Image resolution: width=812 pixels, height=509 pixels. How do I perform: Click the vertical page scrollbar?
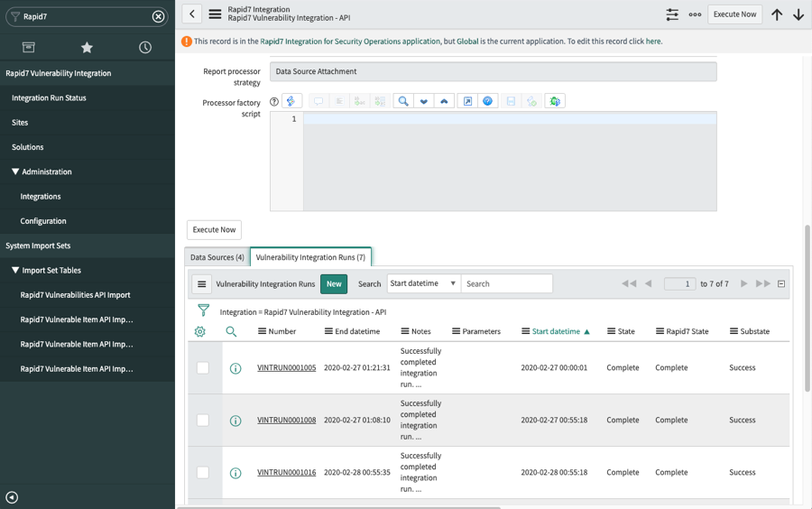[x=807, y=308]
